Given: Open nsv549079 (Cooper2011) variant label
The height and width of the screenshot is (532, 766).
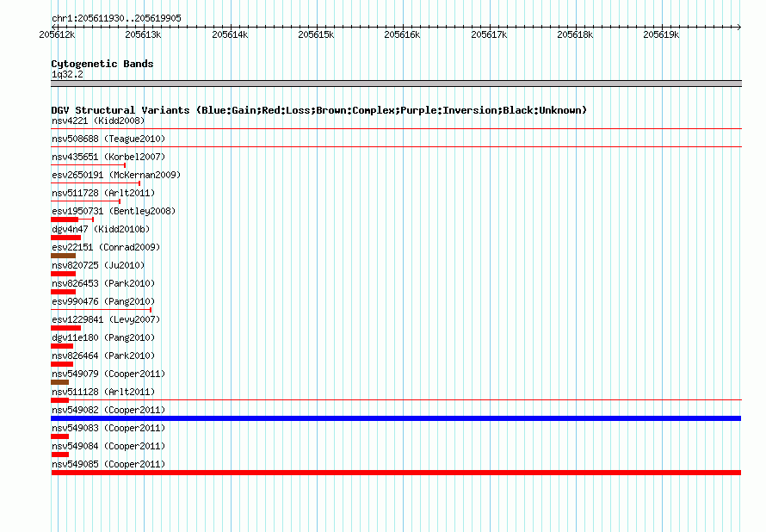Looking at the screenshot, I should (108, 374).
